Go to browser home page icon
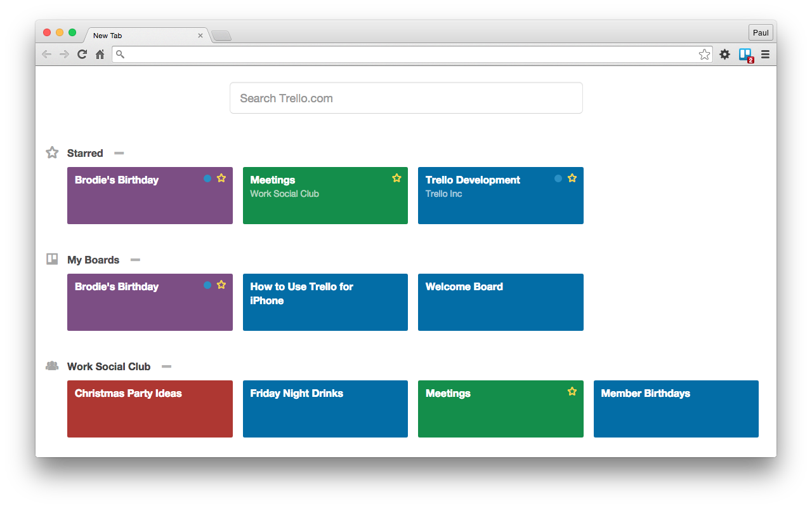 pyautogui.click(x=100, y=55)
